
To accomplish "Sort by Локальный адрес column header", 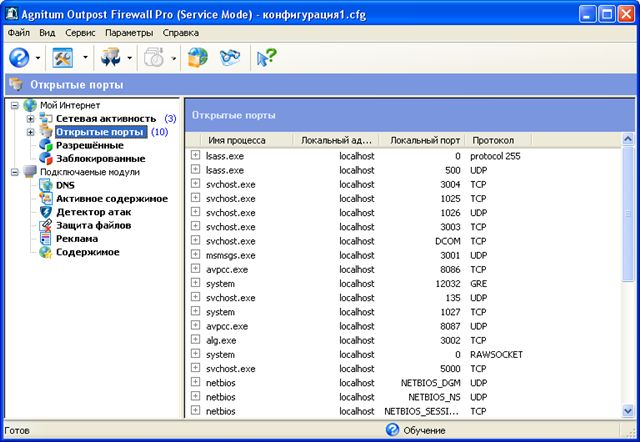I will 336,140.
